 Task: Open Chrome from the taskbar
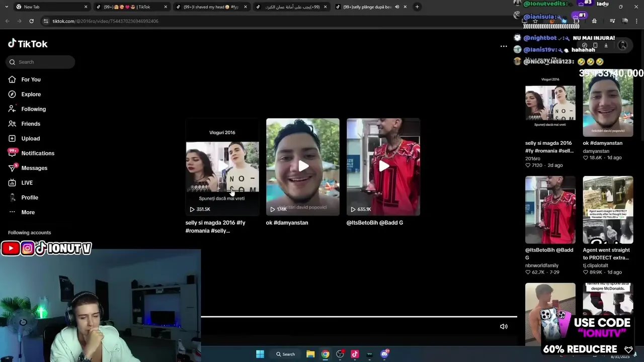326,354
